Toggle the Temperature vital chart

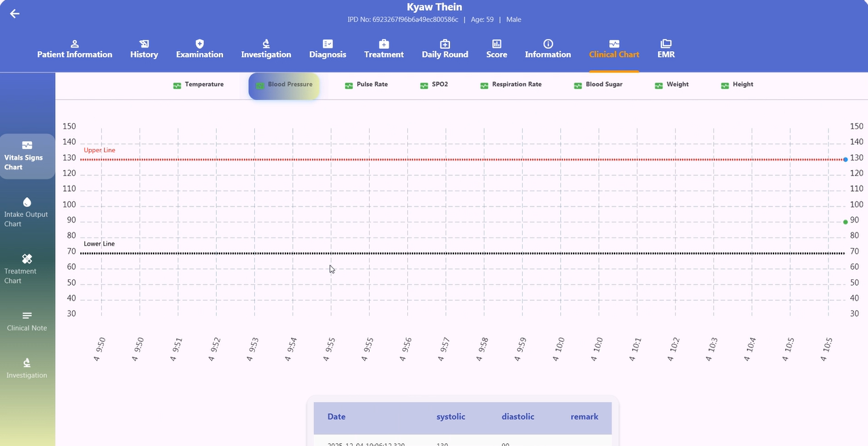(198, 85)
